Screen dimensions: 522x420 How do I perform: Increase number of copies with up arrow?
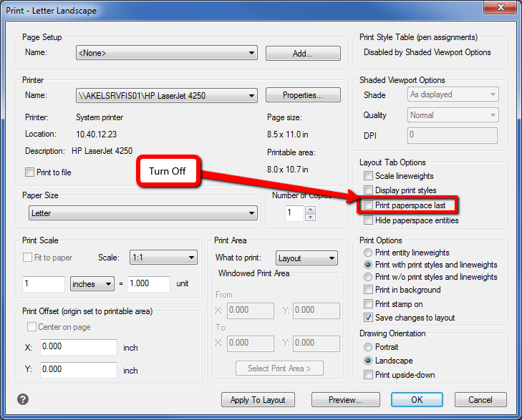pos(310,210)
